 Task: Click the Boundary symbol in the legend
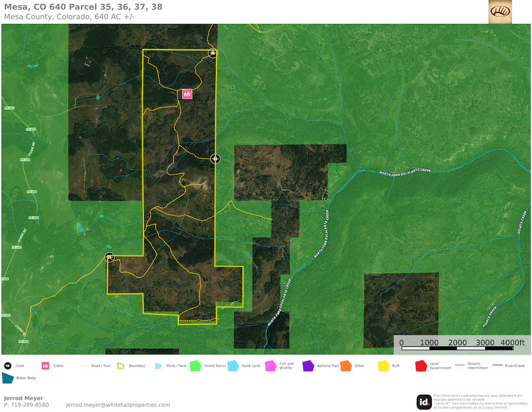pos(121,365)
